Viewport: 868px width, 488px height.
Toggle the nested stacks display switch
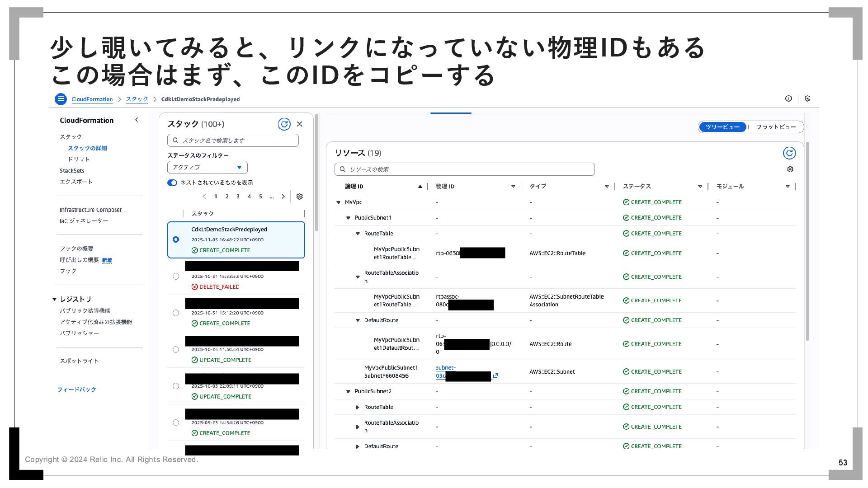[x=172, y=183]
